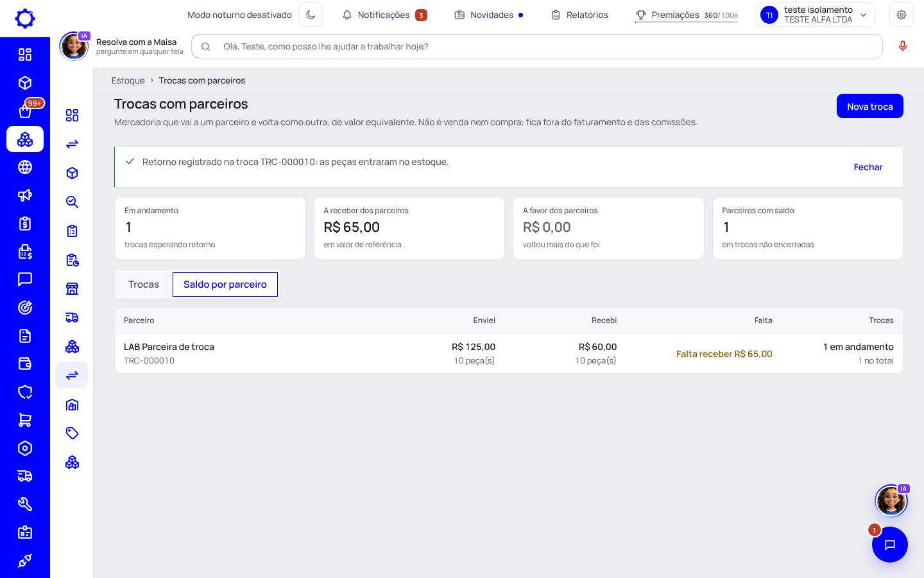Click the Maisa avatar next to search

coord(74,46)
